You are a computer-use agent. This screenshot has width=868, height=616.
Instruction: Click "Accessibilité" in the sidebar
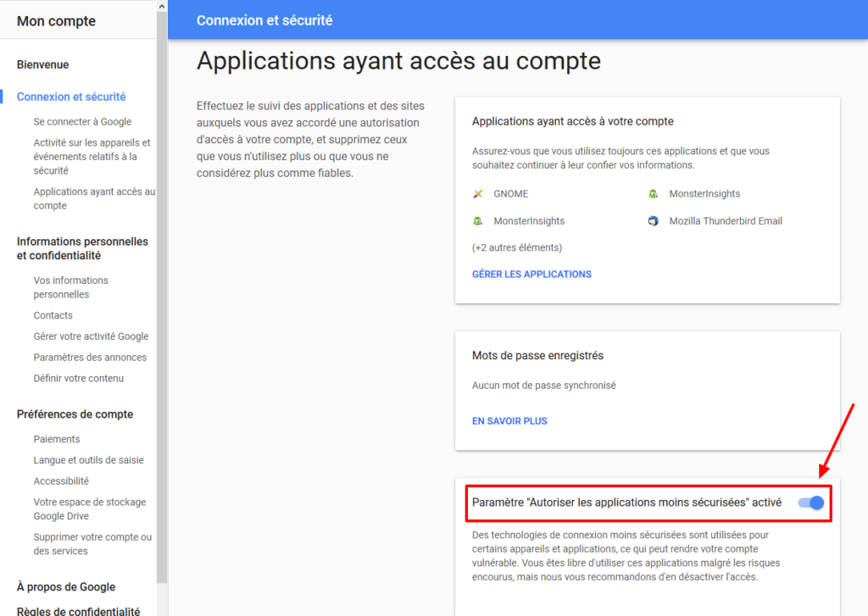click(x=61, y=480)
